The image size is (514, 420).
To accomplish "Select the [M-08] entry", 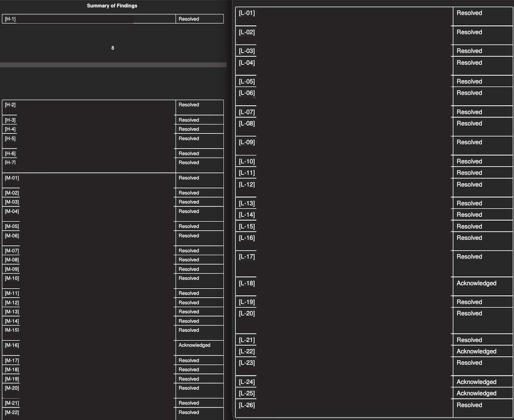I will tap(12, 260).
